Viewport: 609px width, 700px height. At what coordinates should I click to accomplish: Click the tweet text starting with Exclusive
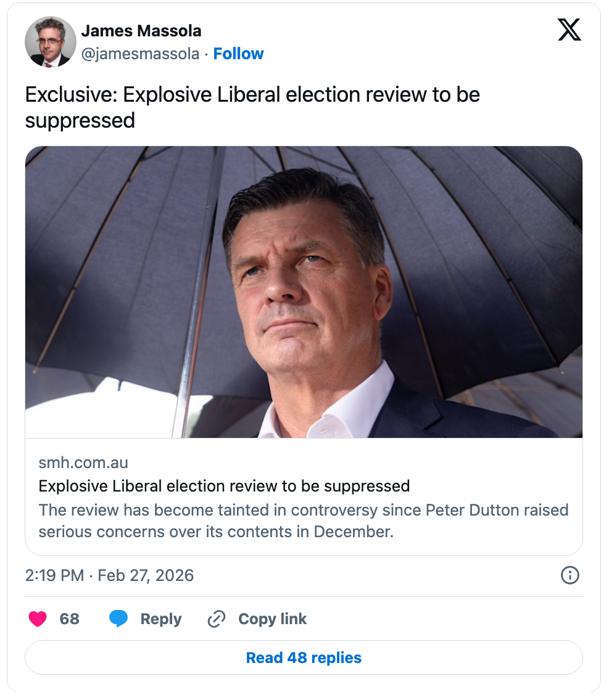(252, 107)
